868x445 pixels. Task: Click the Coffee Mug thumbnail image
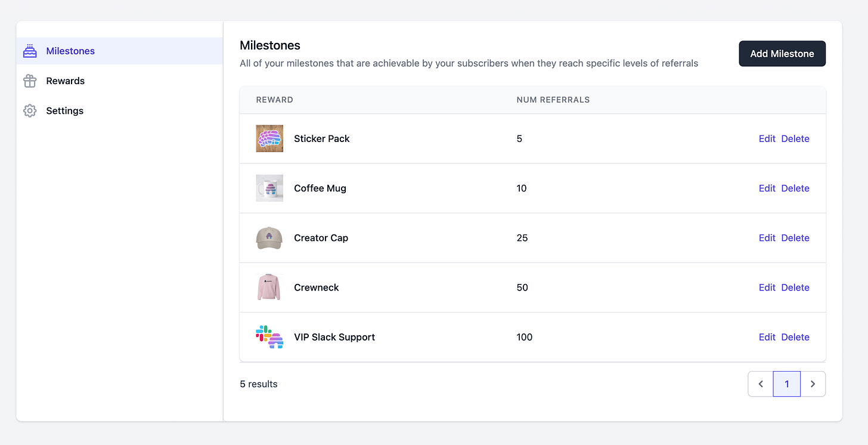[x=269, y=188]
